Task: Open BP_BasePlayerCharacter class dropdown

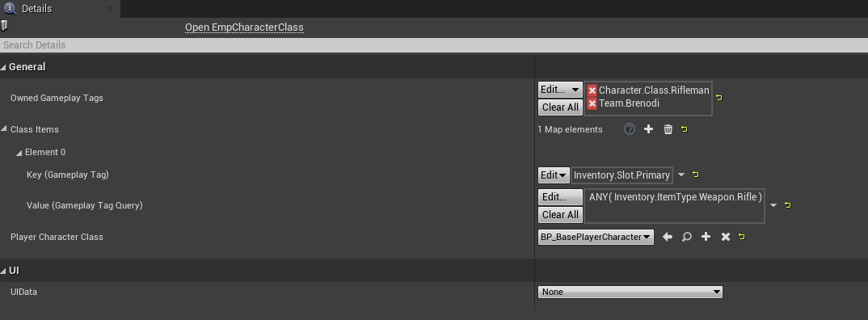Action: [x=596, y=237]
